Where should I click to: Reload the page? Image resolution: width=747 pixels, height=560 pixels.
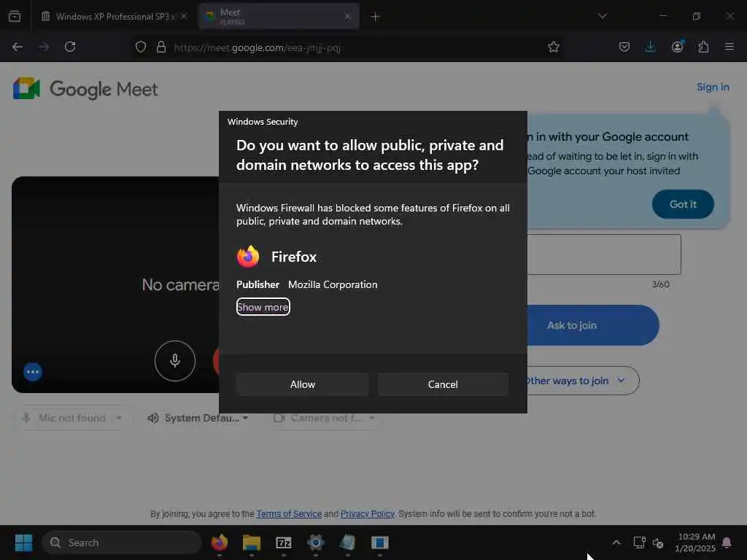pyautogui.click(x=70, y=47)
